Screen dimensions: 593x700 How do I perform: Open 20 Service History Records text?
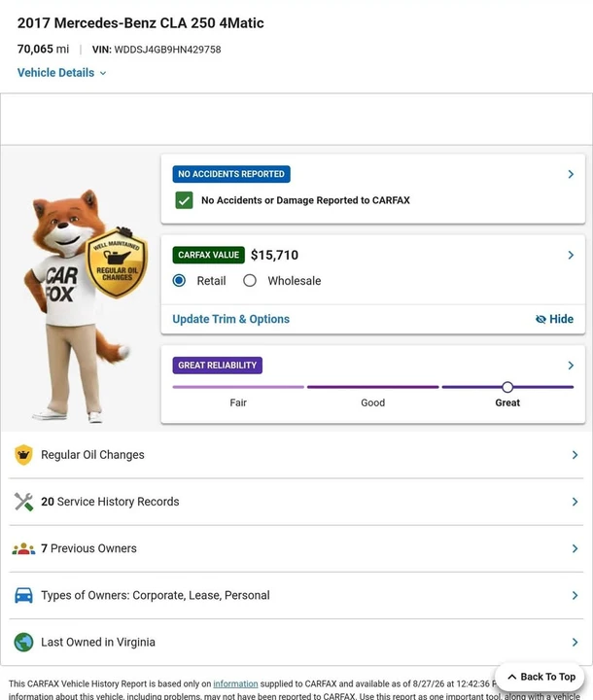coord(110,502)
